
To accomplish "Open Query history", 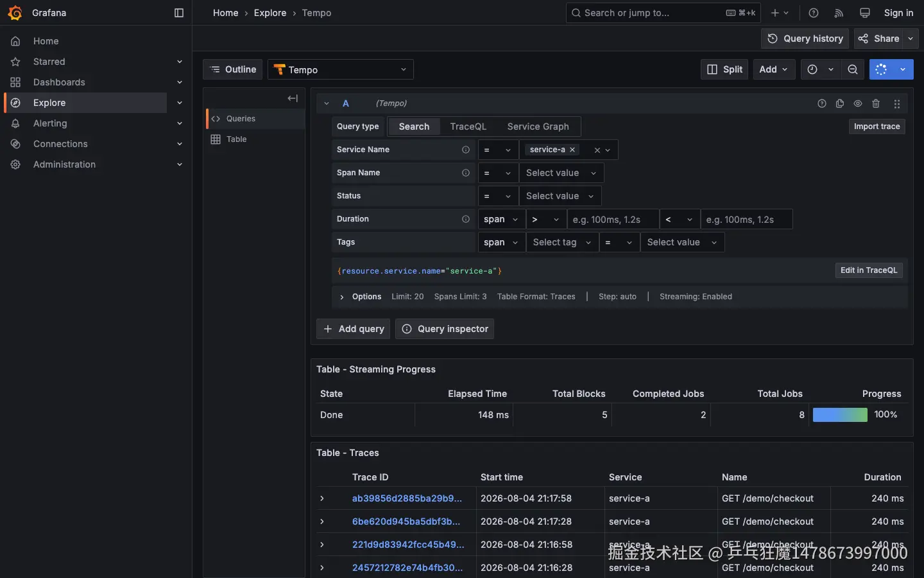I will pos(805,39).
